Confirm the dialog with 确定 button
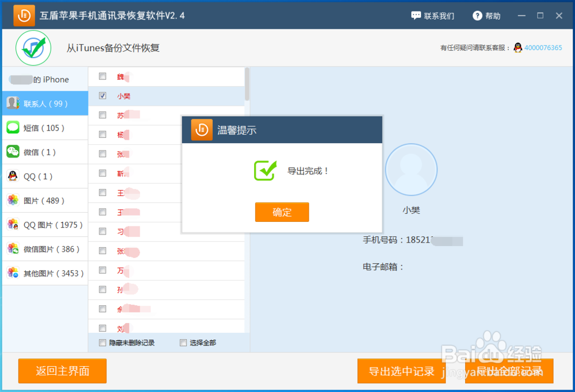 [x=282, y=212]
